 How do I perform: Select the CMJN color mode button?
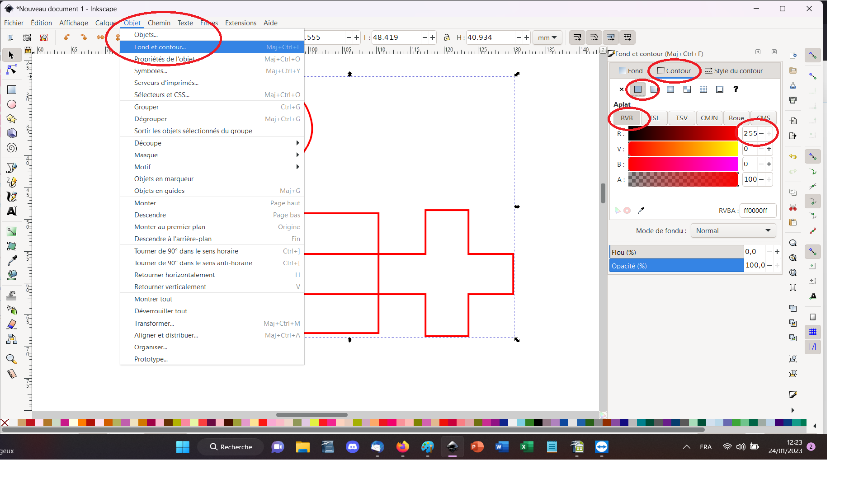pos(709,118)
